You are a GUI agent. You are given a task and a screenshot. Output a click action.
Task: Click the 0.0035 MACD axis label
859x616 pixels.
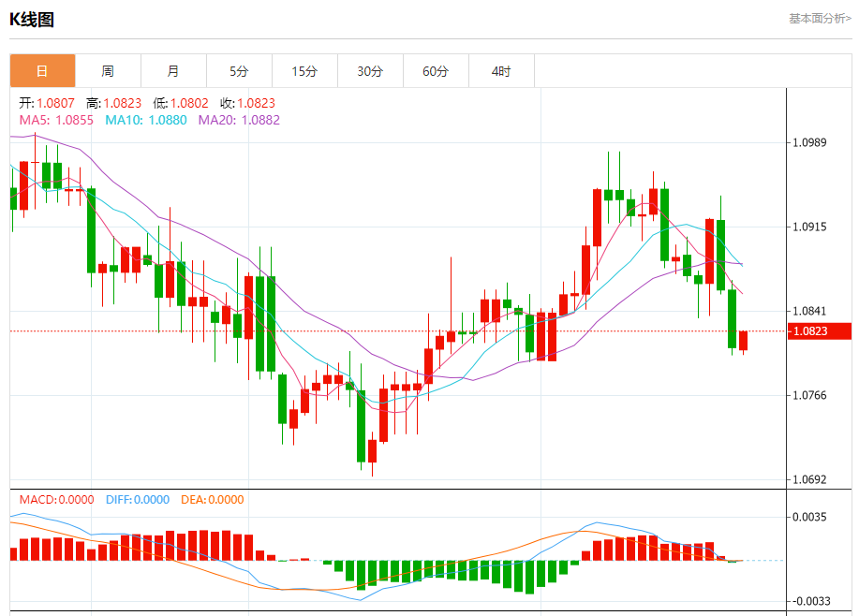[x=809, y=517]
